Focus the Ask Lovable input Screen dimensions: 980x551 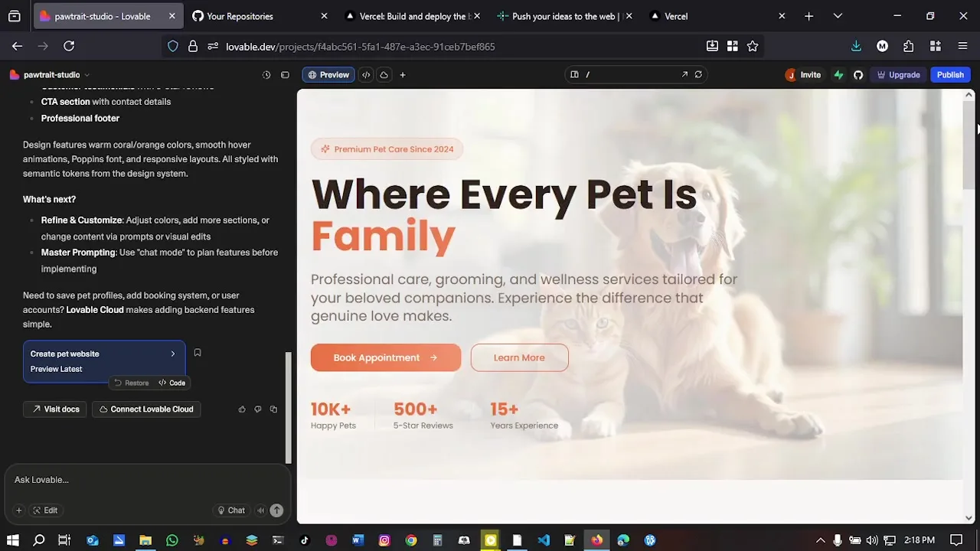(145, 480)
